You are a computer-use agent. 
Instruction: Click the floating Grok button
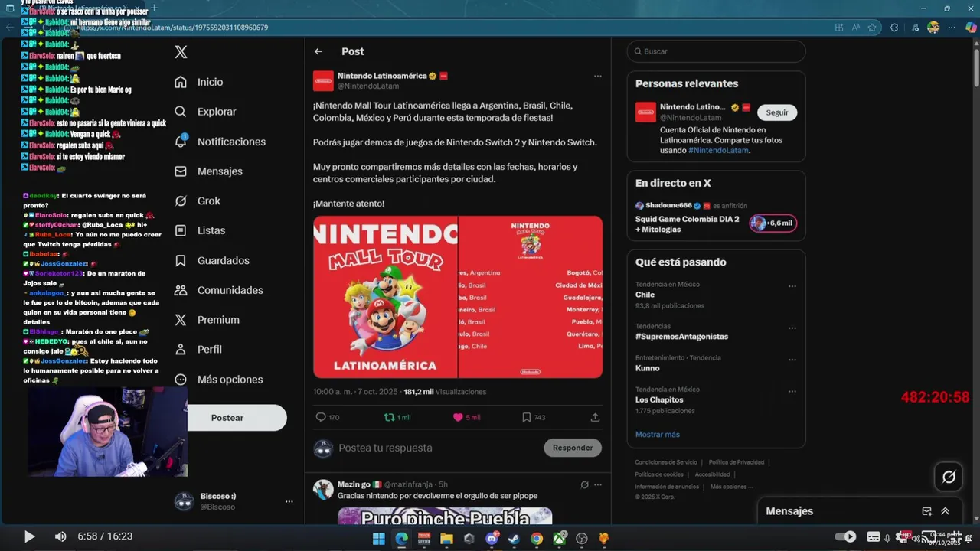(x=949, y=477)
